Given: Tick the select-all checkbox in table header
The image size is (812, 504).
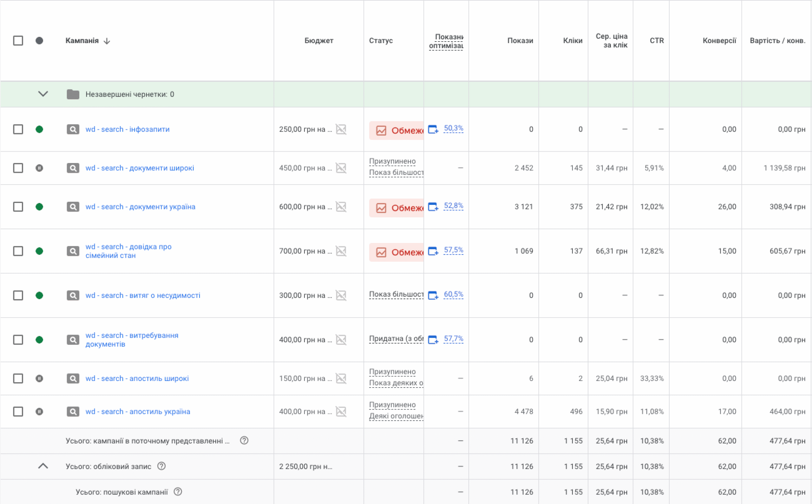Looking at the screenshot, I should [18, 41].
